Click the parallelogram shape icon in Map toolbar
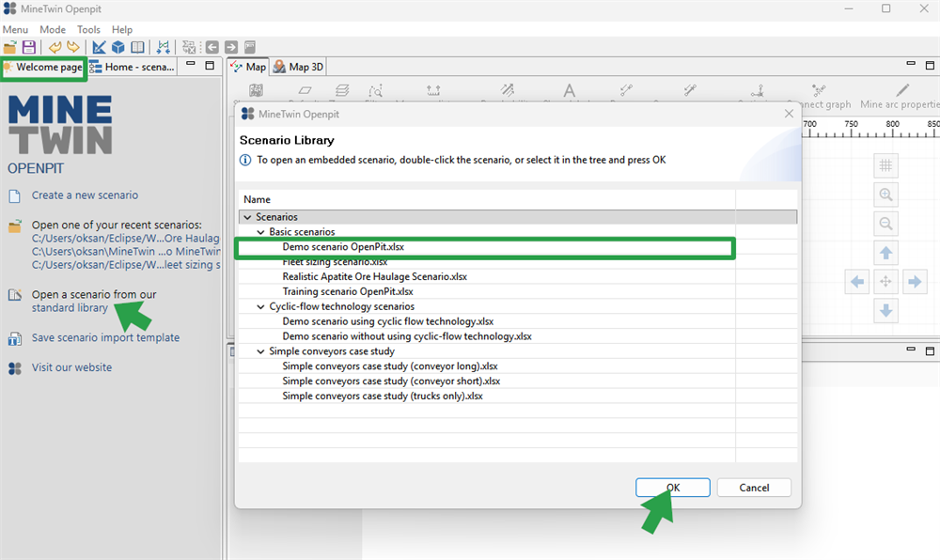This screenshot has width=940, height=560. 305,90
